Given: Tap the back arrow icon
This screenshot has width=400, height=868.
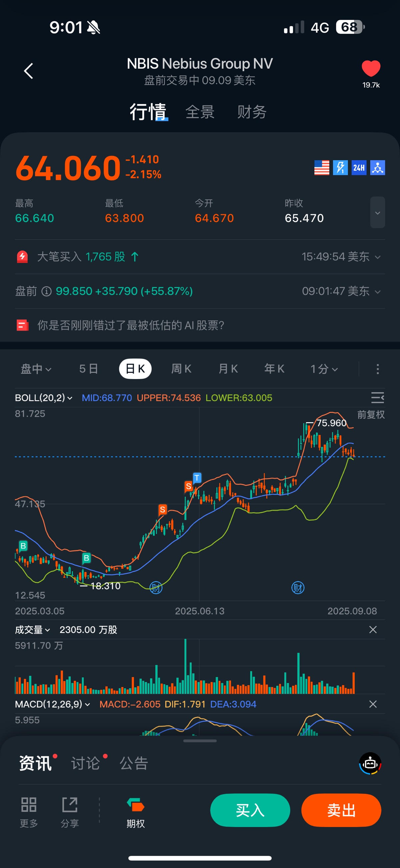Looking at the screenshot, I should coord(29,71).
